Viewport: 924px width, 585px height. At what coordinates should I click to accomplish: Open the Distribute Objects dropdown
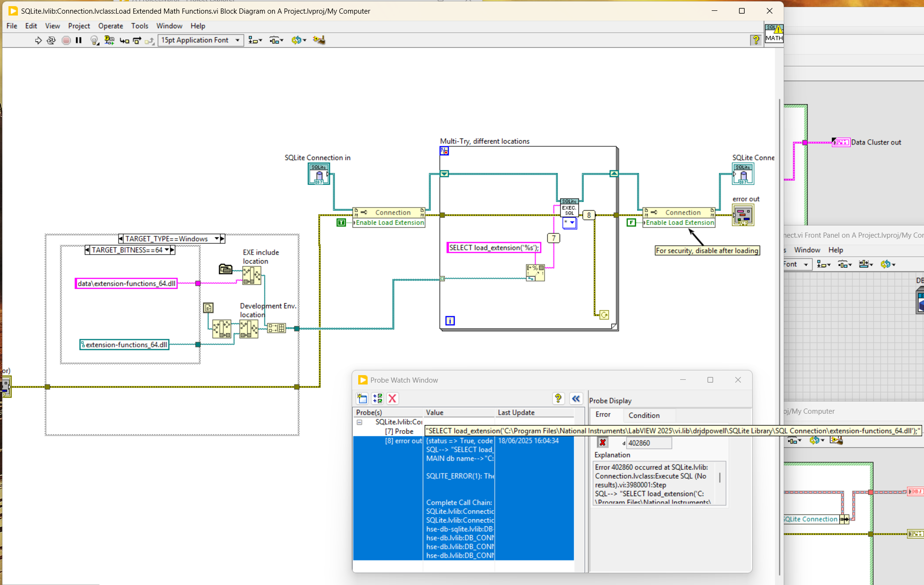tap(276, 40)
